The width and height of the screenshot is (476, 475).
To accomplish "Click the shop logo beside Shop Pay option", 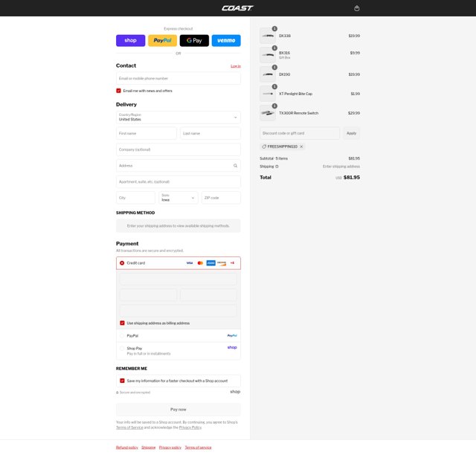I will 232,347.
